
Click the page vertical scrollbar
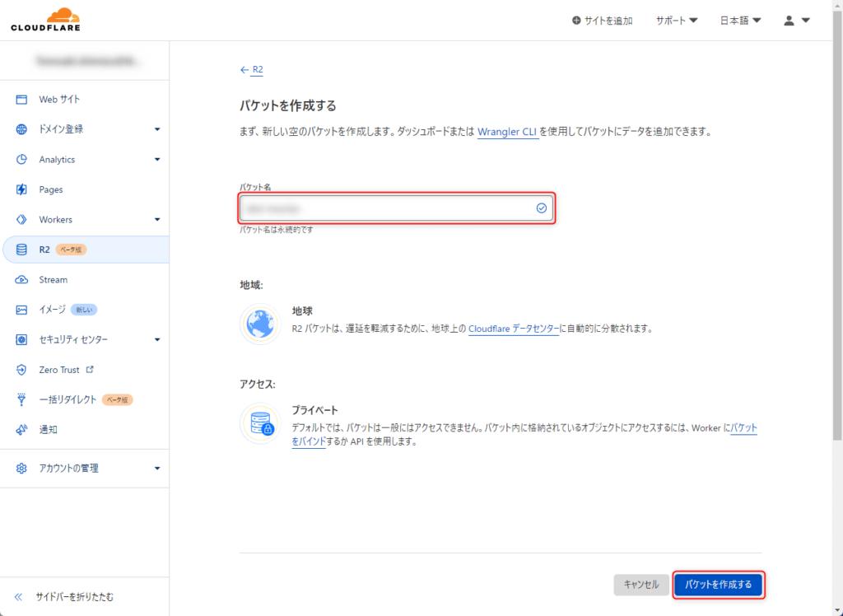(x=837, y=226)
